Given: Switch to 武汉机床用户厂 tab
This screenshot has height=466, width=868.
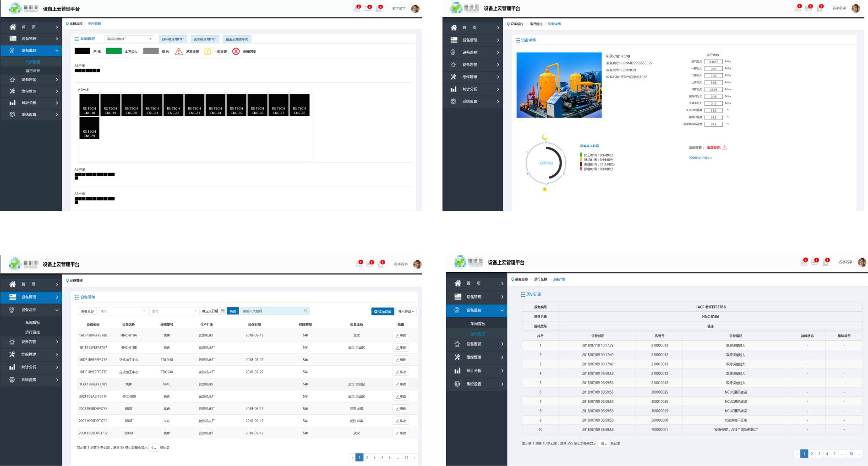Looking at the screenshot, I should tap(205, 39).
